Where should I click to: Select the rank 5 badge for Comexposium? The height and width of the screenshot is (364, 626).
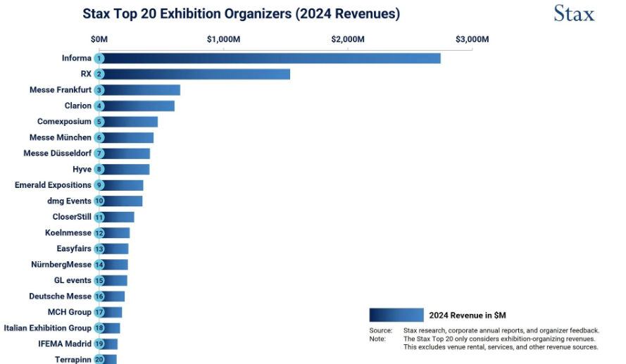[x=99, y=122]
